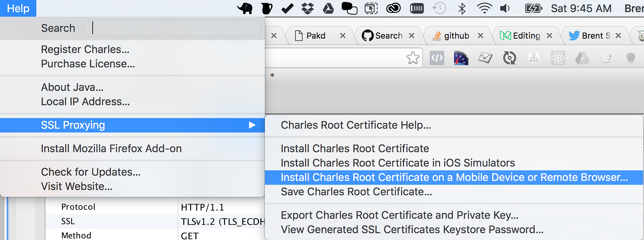This screenshot has height=240, width=644.
Task: Click the memory chip menu bar icon
Action: (x=417, y=8)
